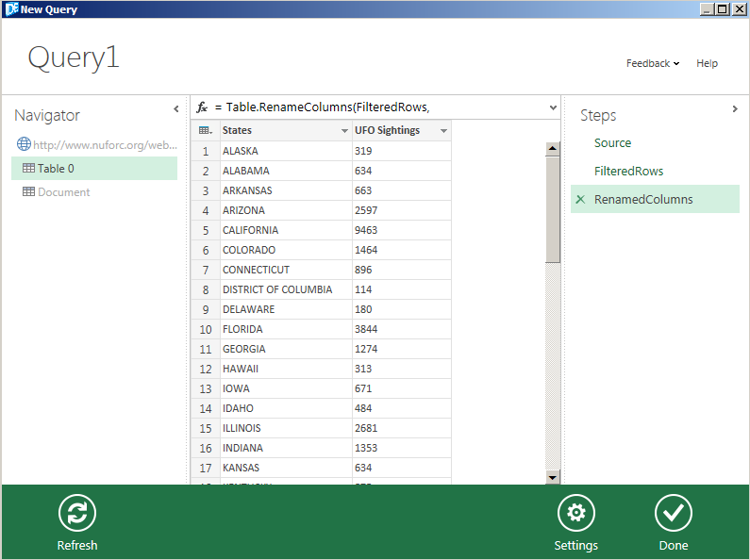Screen dimensions: 750x560
Task: Click the Refresh circular arrows icon
Action: click(77, 513)
